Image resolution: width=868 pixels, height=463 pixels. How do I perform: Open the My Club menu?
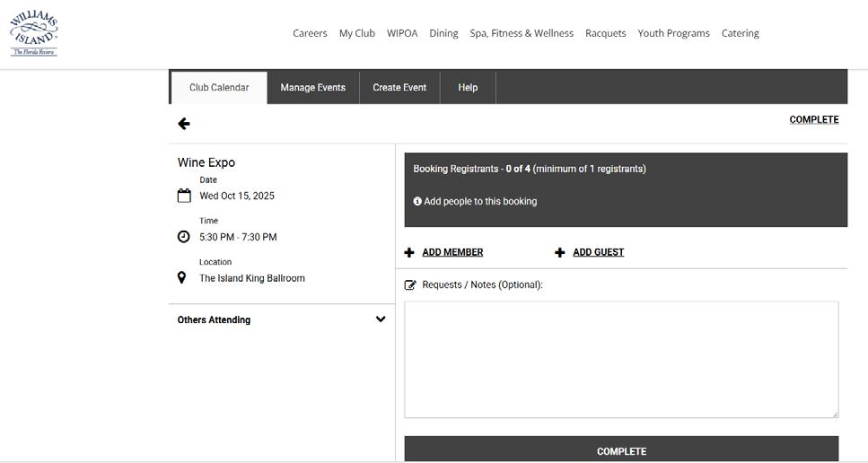pos(357,33)
